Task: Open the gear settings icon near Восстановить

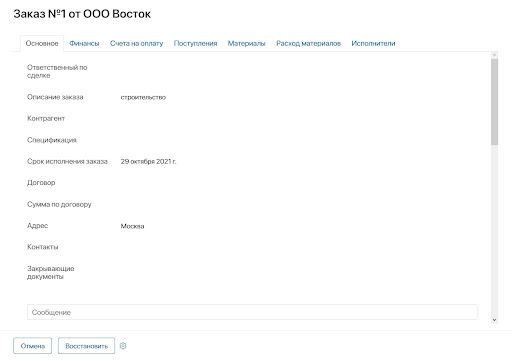Action: click(123, 346)
